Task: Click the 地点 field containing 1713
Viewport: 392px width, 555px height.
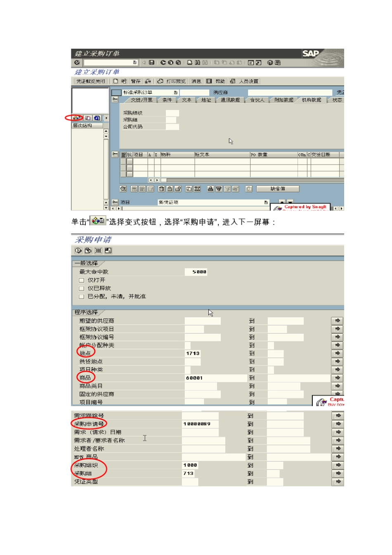Action: 193,353
